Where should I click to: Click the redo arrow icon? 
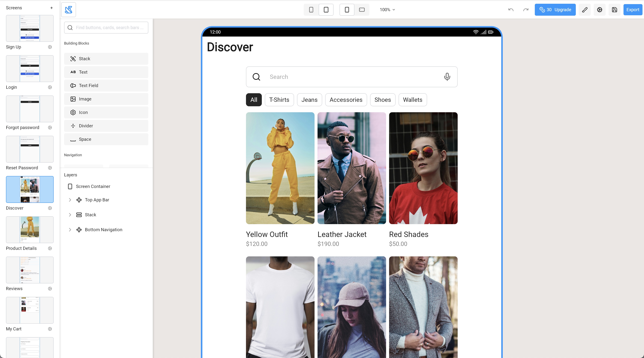click(526, 10)
